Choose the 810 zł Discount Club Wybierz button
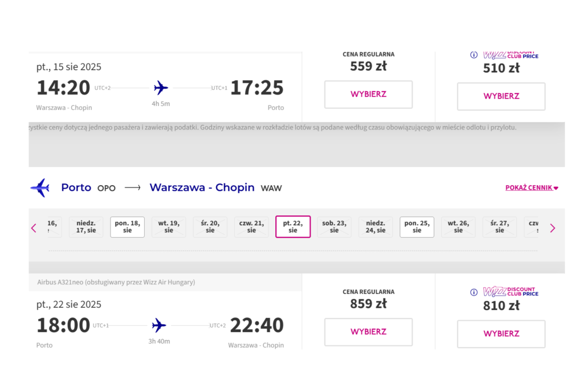The width and height of the screenshot is (574, 392). click(x=501, y=334)
